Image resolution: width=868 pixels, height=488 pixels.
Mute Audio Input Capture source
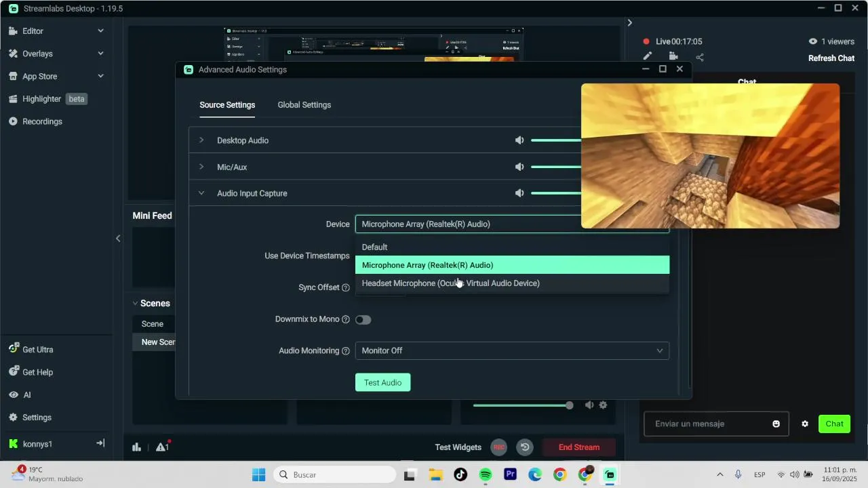click(519, 193)
